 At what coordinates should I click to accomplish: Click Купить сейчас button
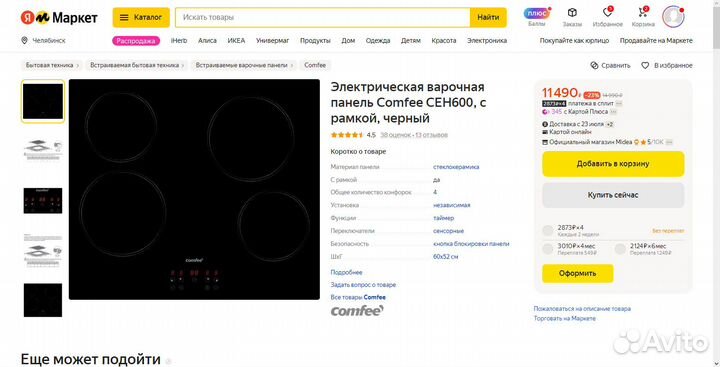(613, 195)
